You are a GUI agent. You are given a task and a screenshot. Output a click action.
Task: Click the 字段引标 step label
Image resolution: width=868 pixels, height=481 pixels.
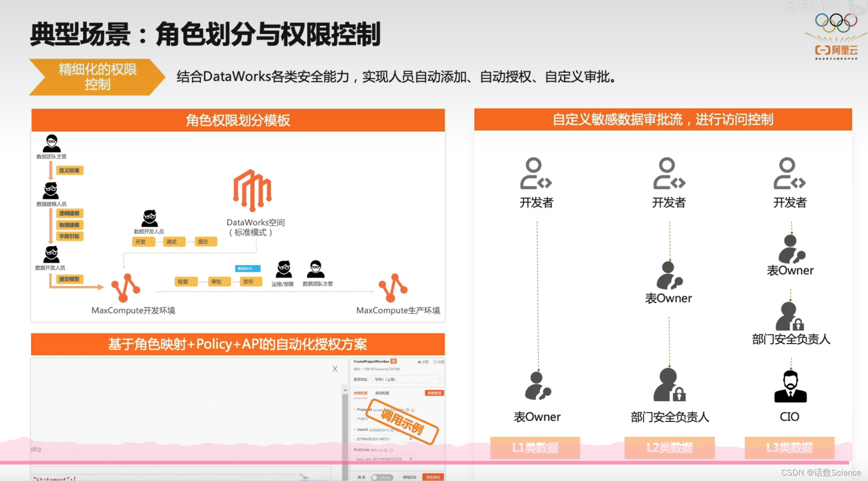(70, 236)
